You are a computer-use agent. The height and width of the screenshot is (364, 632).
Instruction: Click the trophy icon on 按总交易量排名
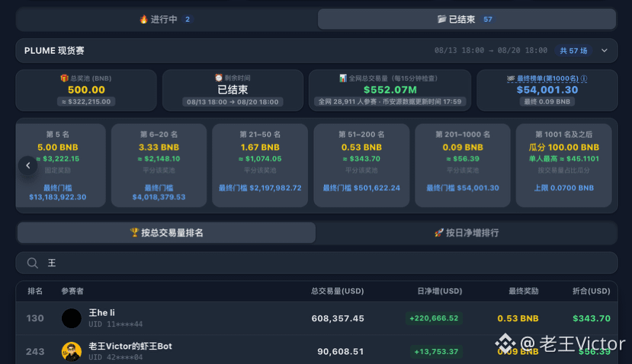click(134, 232)
